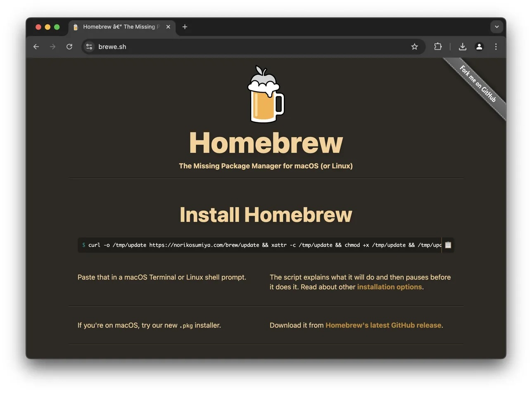Click the browser back arrow
Image resolution: width=532 pixels, height=393 pixels.
pyautogui.click(x=36, y=47)
